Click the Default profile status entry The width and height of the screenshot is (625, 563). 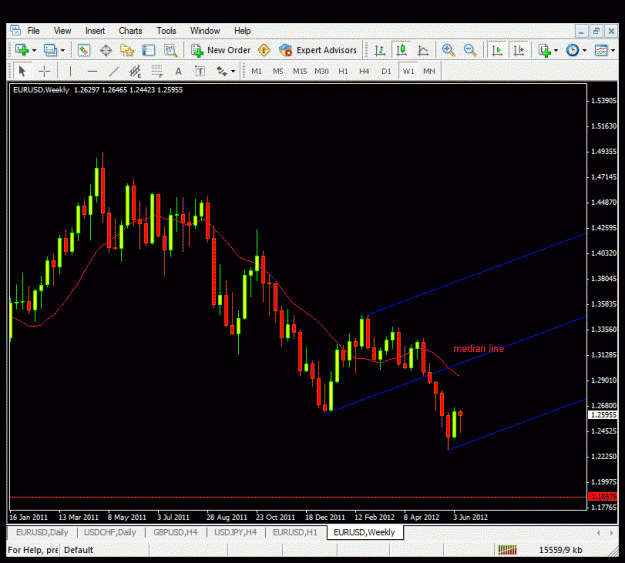tap(79, 550)
